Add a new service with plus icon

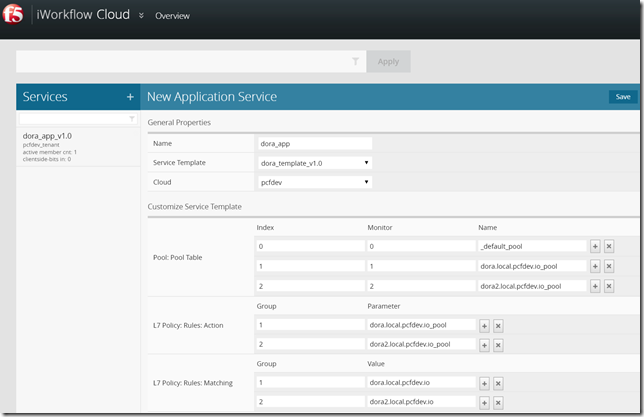click(130, 97)
